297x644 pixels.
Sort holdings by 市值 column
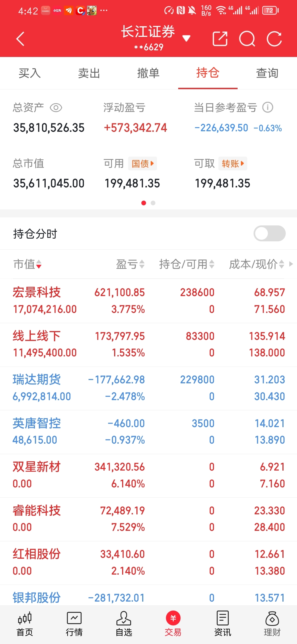[x=28, y=264]
